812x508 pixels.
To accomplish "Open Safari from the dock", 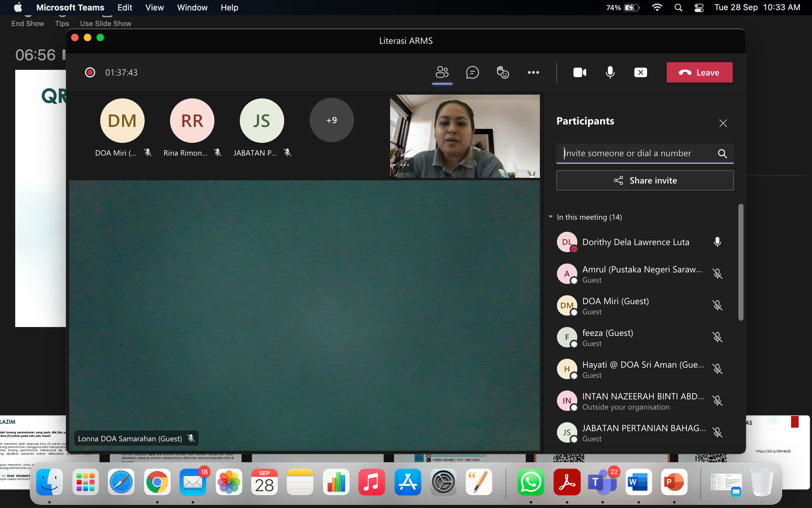I will [x=121, y=482].
